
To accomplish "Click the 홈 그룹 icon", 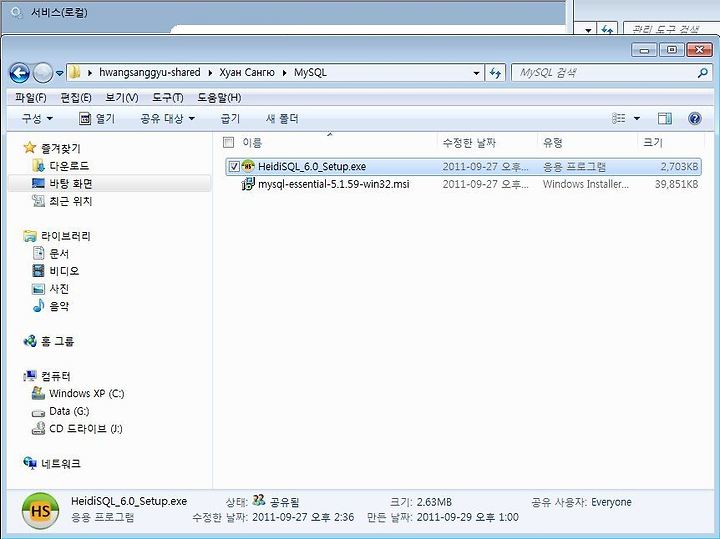I will pyautogui.click(x=30, y=341).
